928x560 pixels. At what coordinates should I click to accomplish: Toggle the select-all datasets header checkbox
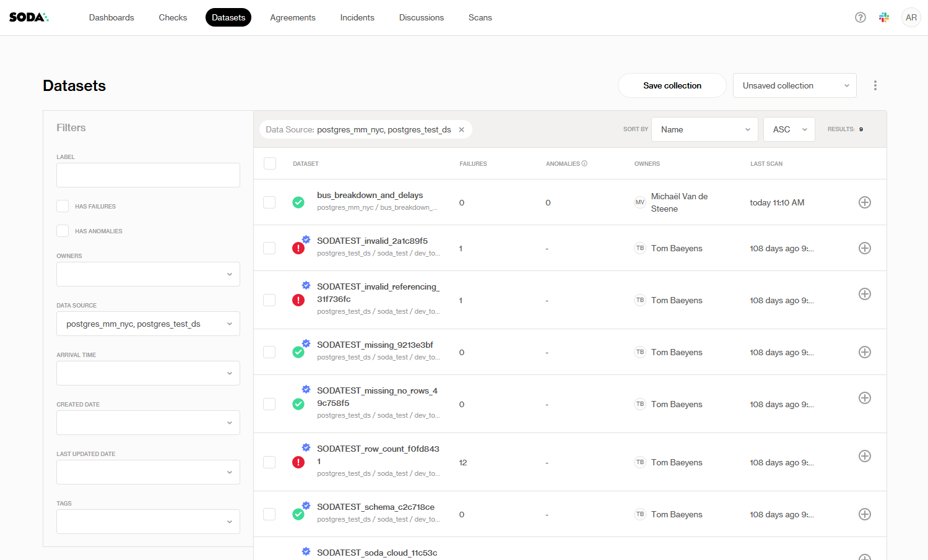(270, 163)
